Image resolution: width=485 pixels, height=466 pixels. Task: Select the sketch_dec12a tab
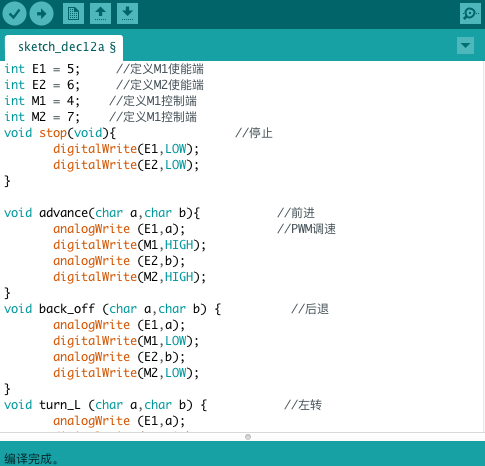[x=64, y=47]
